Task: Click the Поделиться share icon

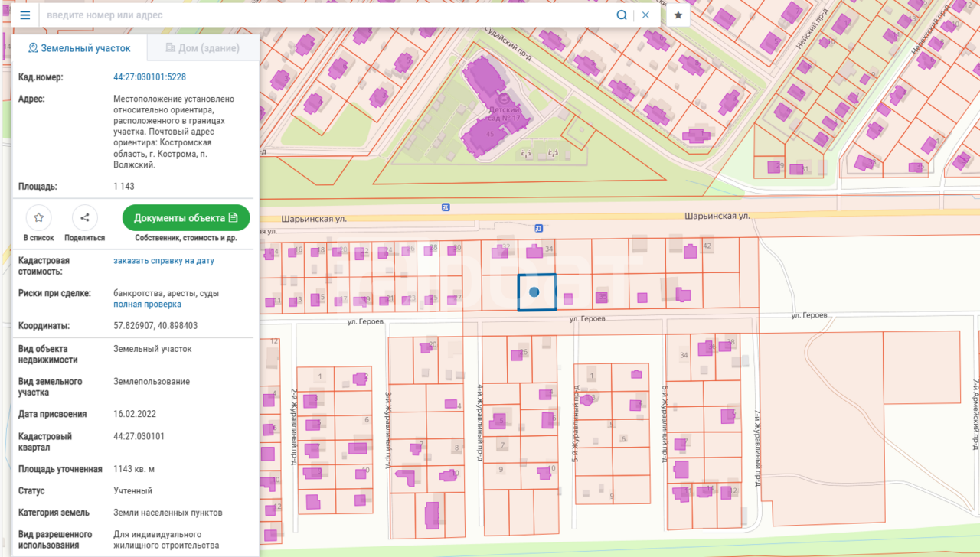Action: click(84, 218)
